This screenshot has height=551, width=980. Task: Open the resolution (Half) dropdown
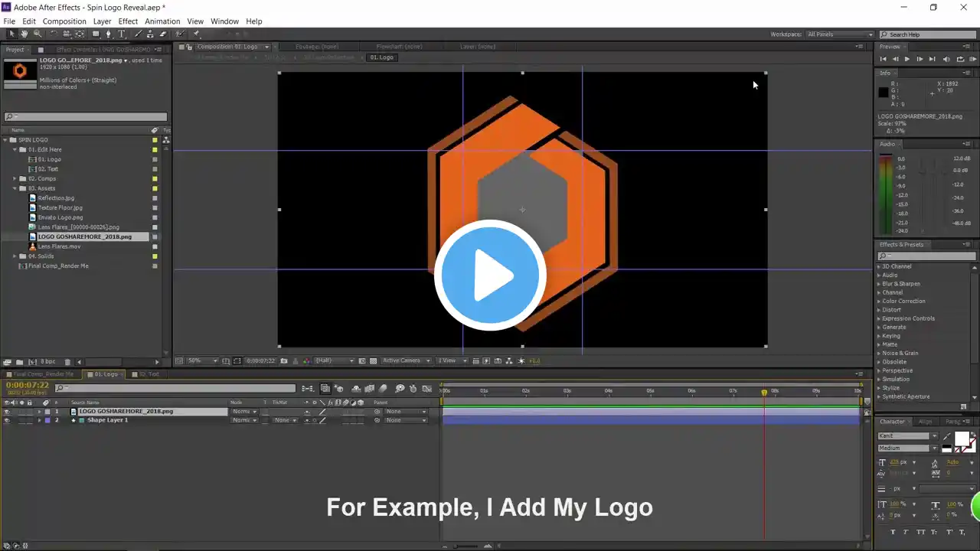point(335,360)
